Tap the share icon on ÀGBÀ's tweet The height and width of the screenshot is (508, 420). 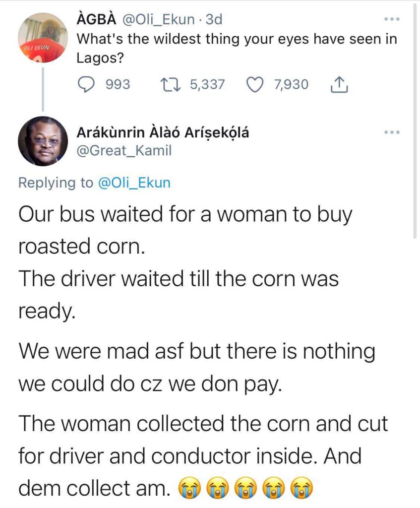(338, 85)
